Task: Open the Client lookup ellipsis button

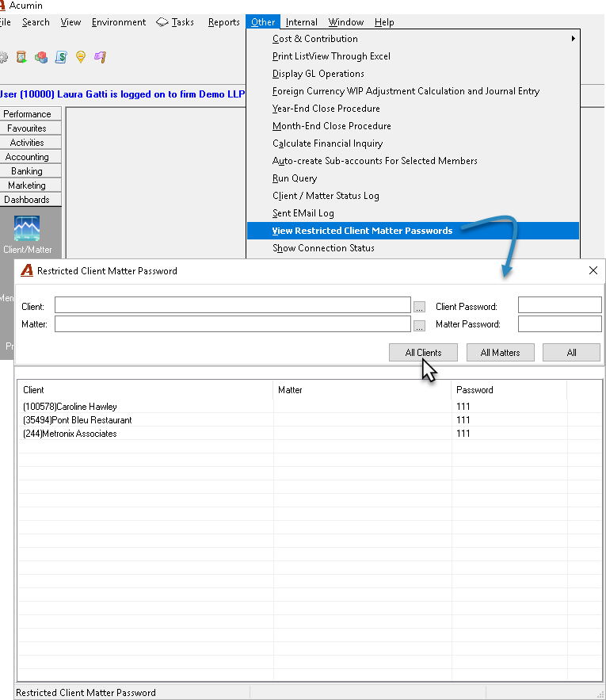Action: click(419, 307)
